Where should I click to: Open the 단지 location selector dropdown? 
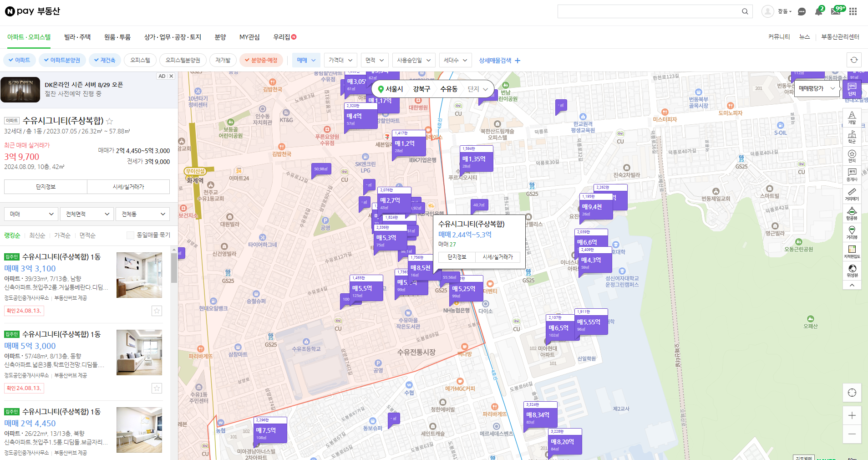[477, 89]
